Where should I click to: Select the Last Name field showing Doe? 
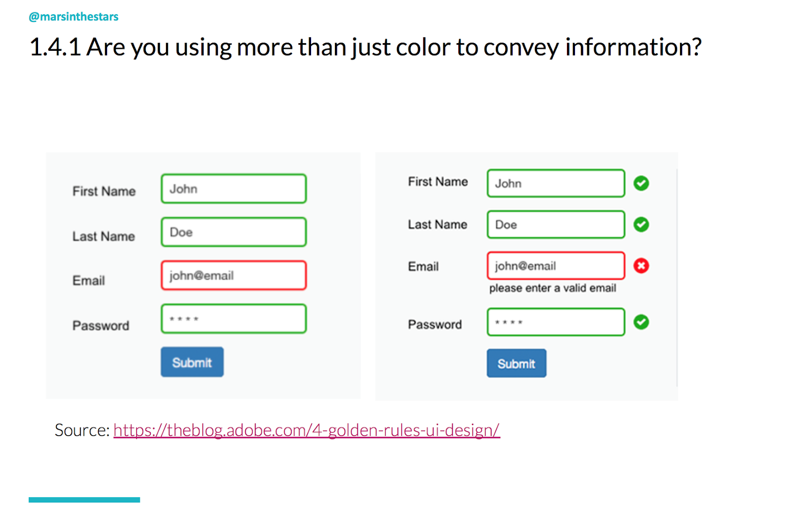pos(233,232)
